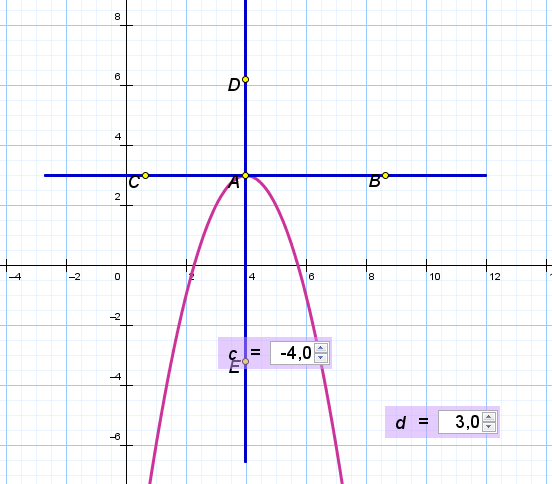Decrease the value of d with down arrow
This screenshot has height=484, width=552.
pos(488,427)
